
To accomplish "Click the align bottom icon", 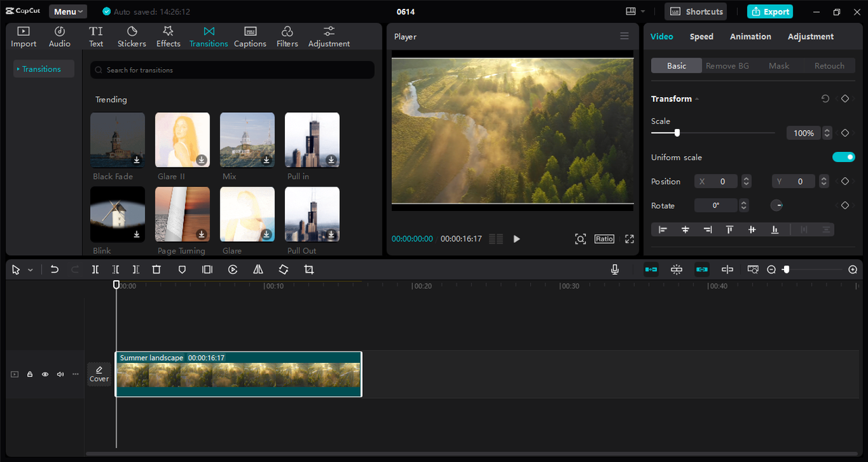I will (774, 229).
